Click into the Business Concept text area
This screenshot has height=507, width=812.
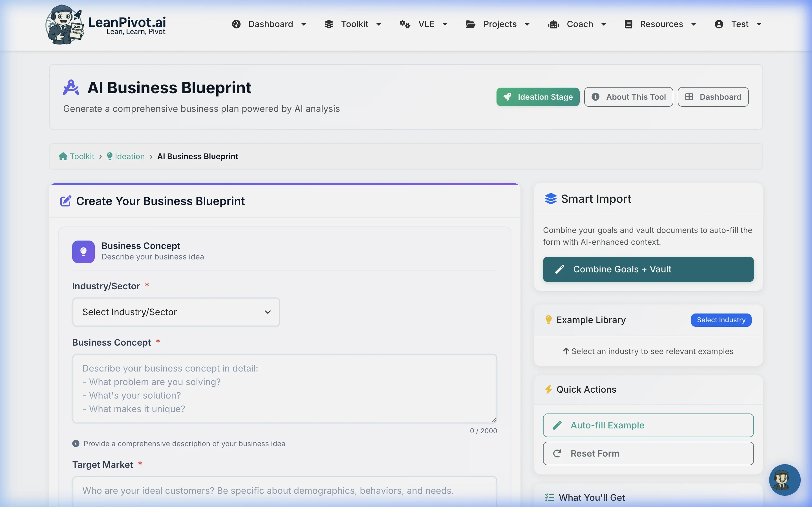[x=284, y=389]
